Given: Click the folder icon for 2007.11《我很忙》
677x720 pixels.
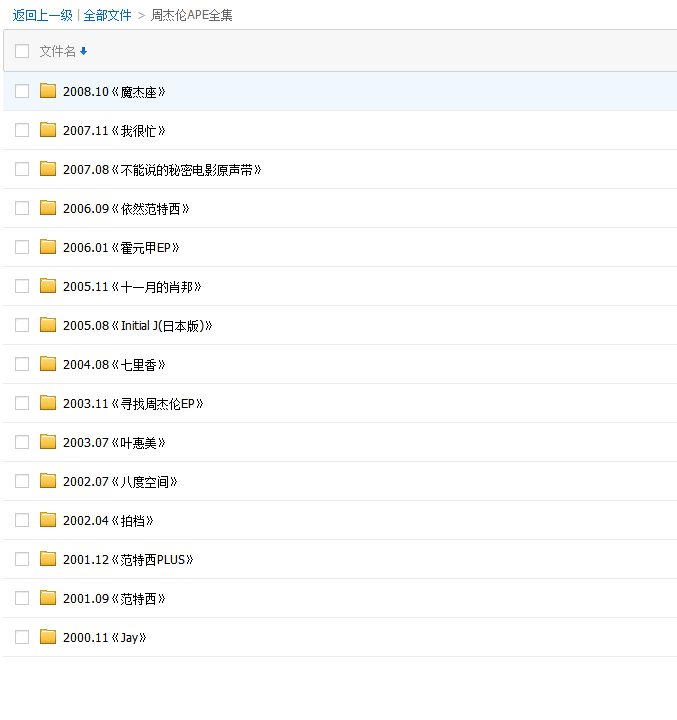Looking at the screenshot, I should 48,130.
